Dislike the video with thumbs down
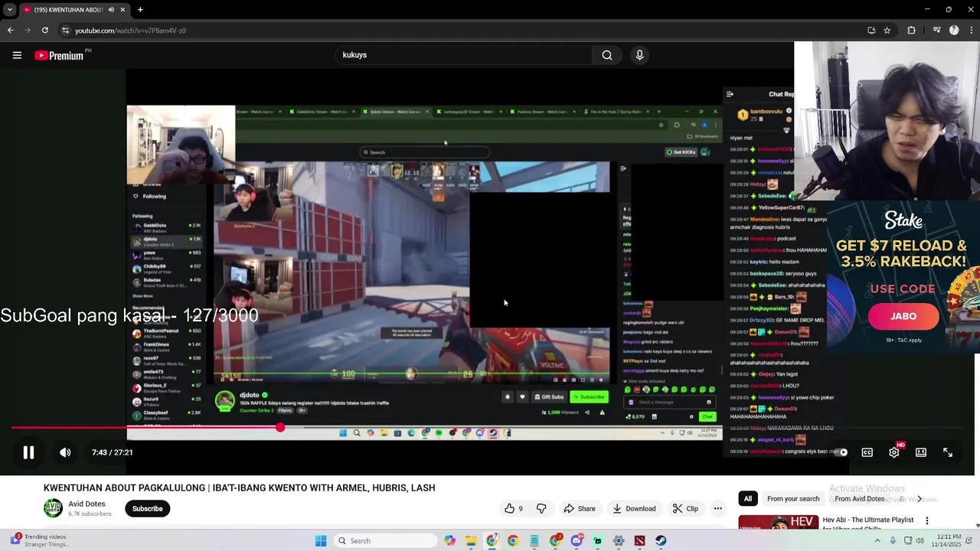This screenshot has height=551, width=980. point(541,508)
